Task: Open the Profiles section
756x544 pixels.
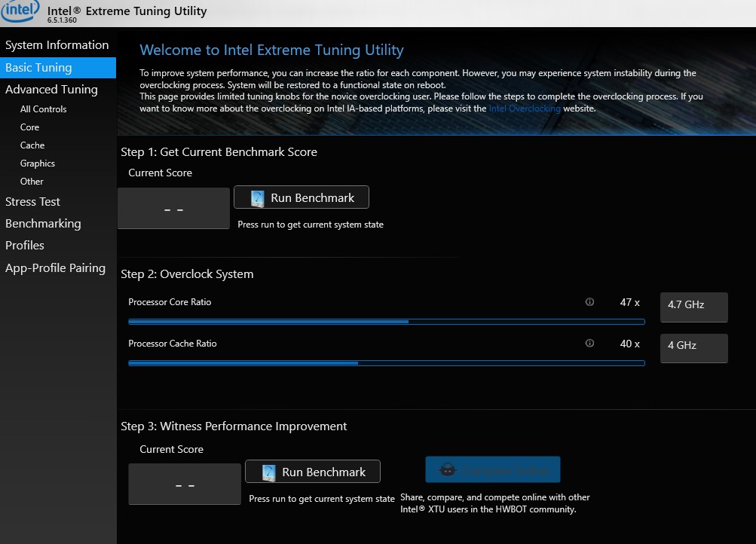Action: click(25, 246)
